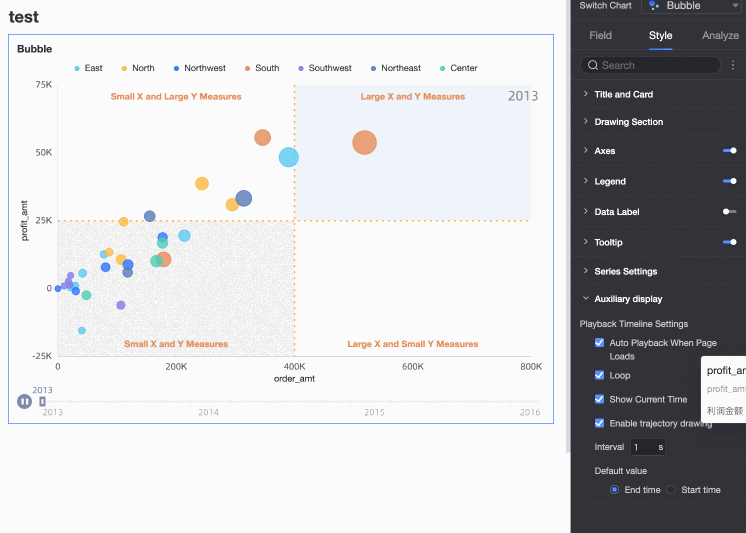Click the large East bubble near 400K
The height and width of the screenshot is (533, 746).
(288, 157)
